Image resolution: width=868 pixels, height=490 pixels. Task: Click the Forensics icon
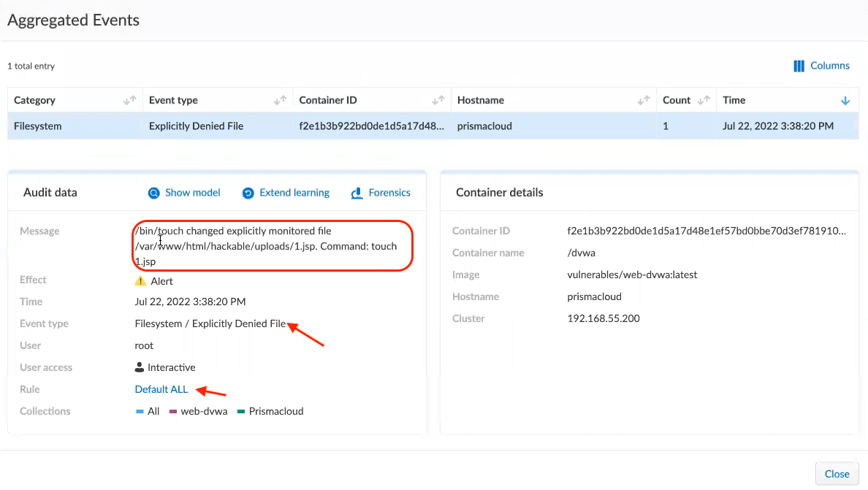[x=357, y=194]
